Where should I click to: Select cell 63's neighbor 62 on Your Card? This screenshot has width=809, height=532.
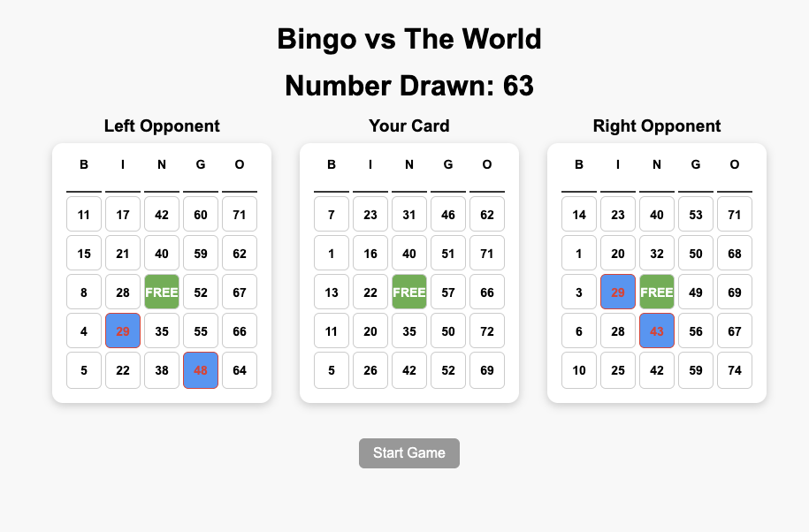click(x=486, y=214)
